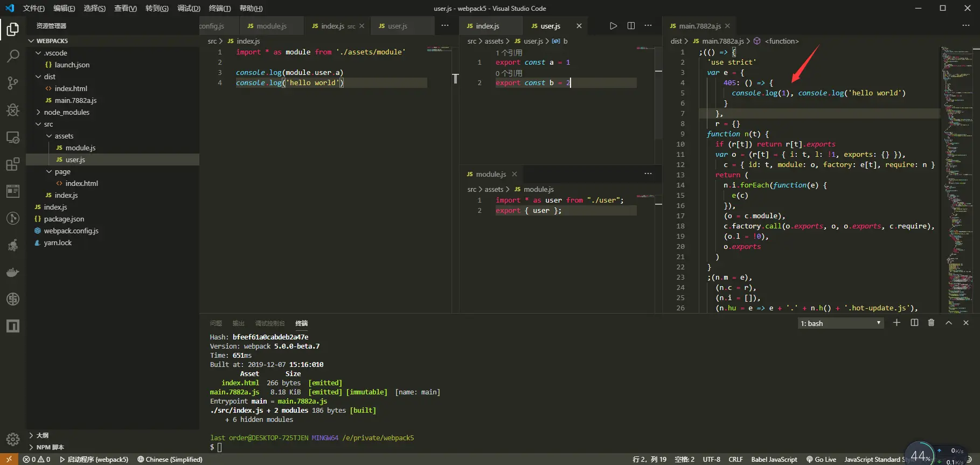The image size is (980, 465).
Task: Switch to the 问题 panel tab
Action: pyautogui.click(x=216, y=323)
